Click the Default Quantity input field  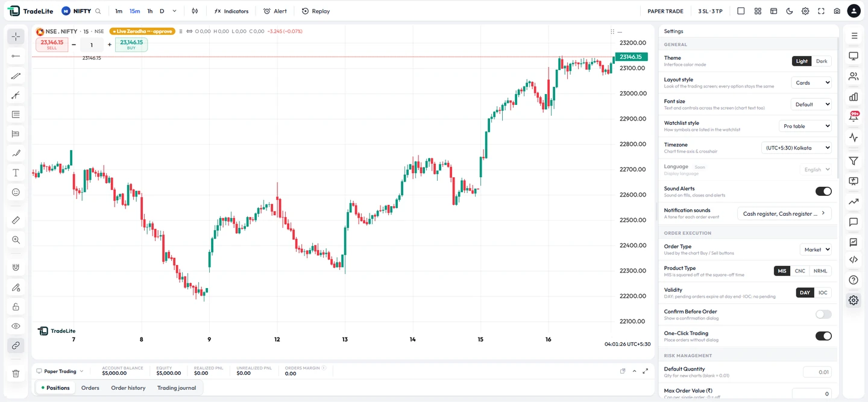817,372
